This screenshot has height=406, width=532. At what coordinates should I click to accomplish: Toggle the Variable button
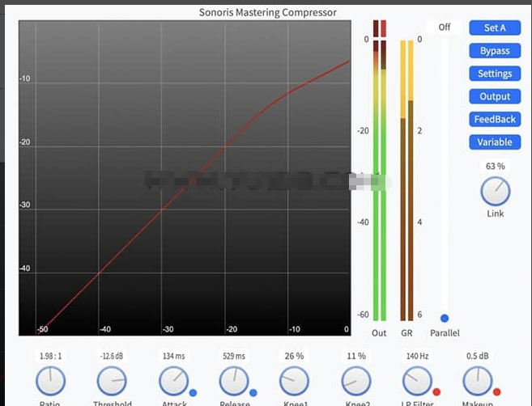click(495, 142)
